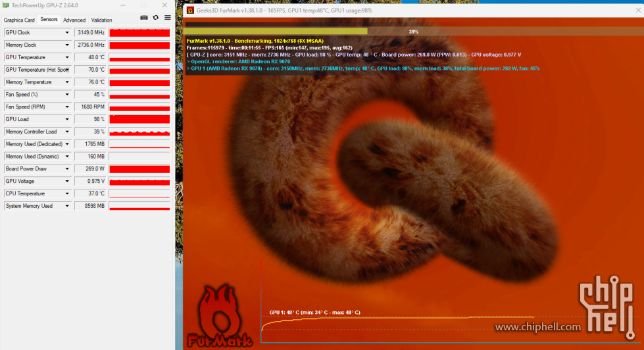Image resolution: width=644 pixels, height=350 pixels.
Task: Click the GPU-Z refresh icon
Action: tap(156, 18)
